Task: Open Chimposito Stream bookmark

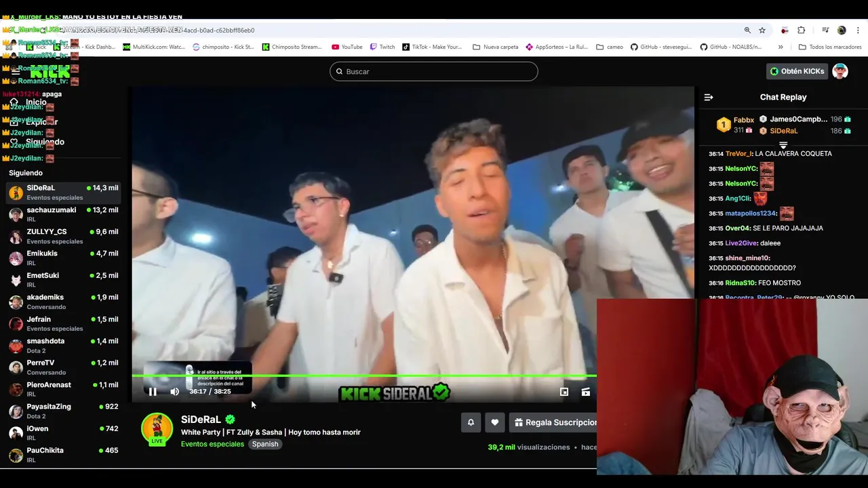Action: [292, 47]
